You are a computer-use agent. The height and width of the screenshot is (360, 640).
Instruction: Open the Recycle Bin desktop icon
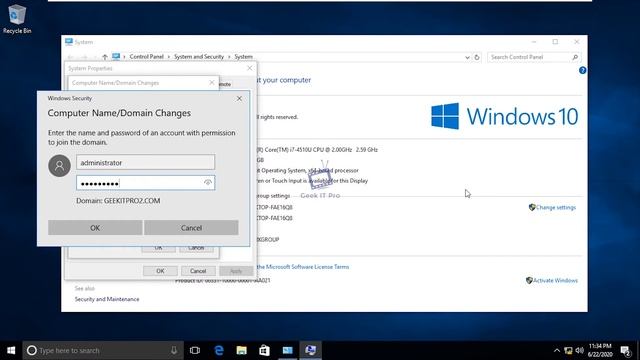point(17,19)
